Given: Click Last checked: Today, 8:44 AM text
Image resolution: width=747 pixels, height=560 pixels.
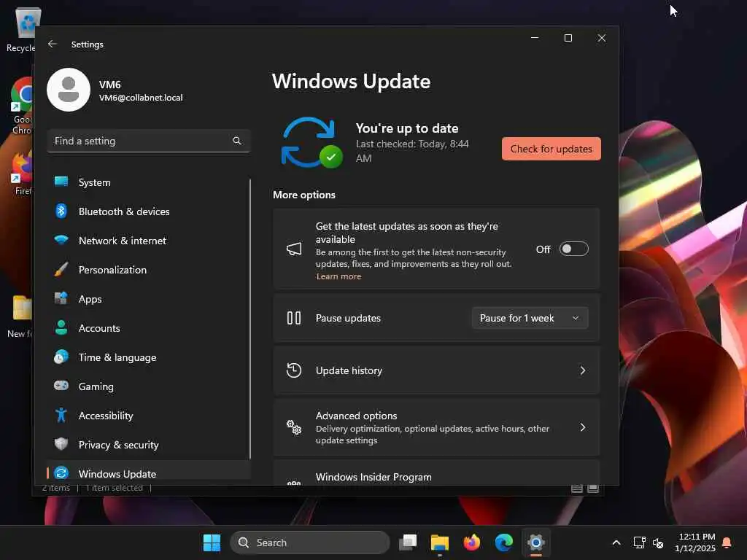Looking at the screenshot, I should pos(413,150).
